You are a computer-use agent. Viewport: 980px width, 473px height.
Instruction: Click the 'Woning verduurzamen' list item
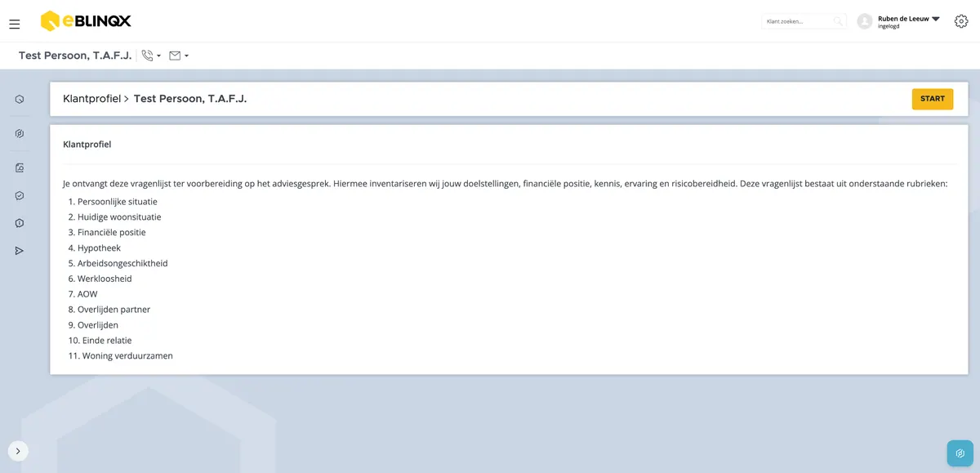click(x=127, y=356)
